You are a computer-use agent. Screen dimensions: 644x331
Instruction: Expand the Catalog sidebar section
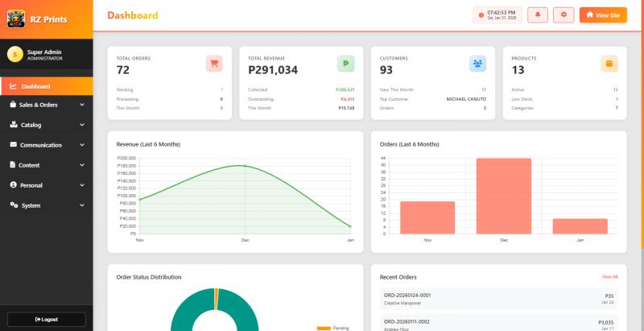click(46, 125)
